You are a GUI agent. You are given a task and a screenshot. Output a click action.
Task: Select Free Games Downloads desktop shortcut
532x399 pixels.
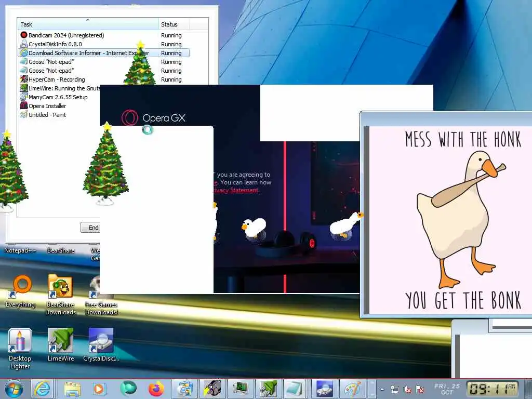pos(101,295)
